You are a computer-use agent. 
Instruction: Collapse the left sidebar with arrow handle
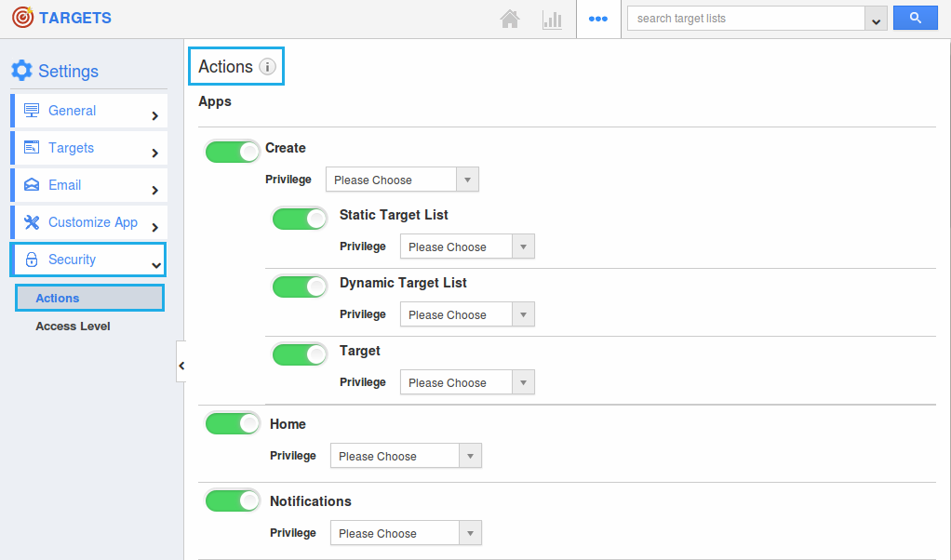click(x=181, y=366)
